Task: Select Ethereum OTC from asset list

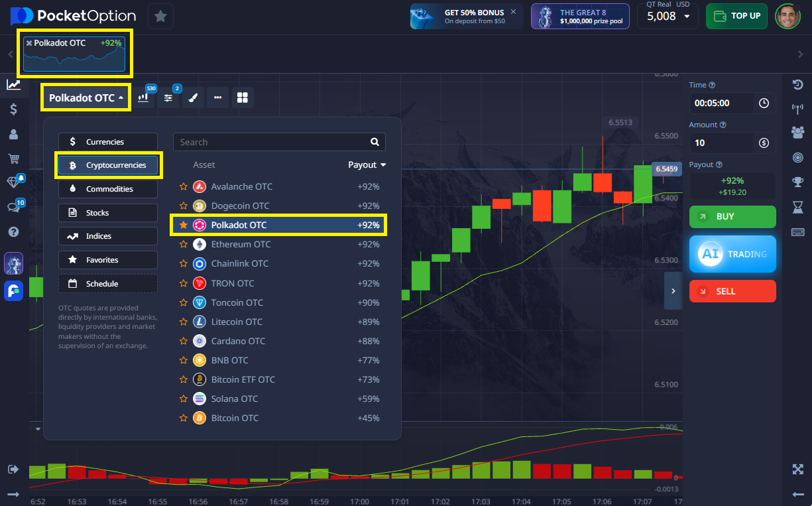Action: click(x=241, y=245)
